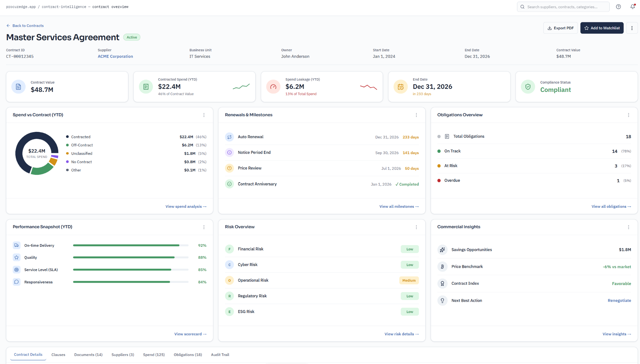This screenshot has width=640, height=364.
Task: Click the Off-Contract legend green dot
Action: pos(67,145)
